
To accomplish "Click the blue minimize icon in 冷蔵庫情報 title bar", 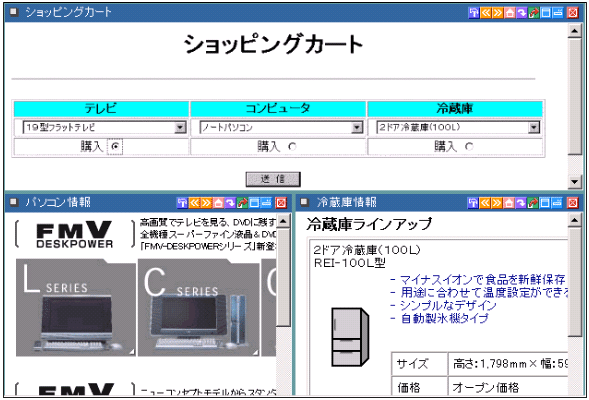I will tap(557, 203).
